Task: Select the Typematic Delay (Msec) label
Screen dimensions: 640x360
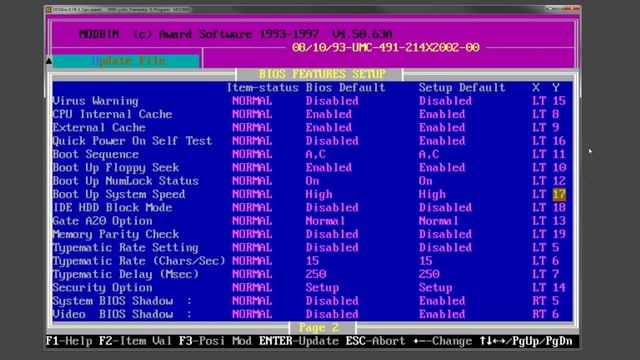Action: pyautogui.click(x=126, y=274)
